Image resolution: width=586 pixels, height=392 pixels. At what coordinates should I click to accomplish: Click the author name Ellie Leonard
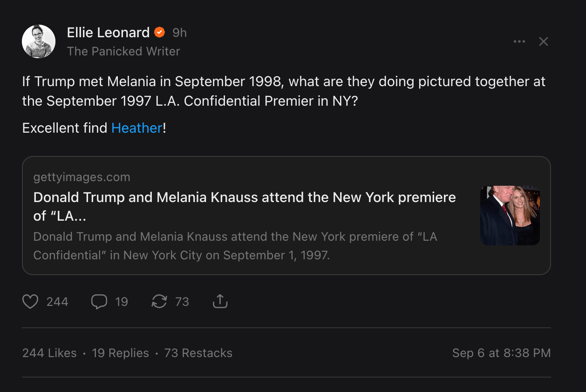click(x=108, y=32)
